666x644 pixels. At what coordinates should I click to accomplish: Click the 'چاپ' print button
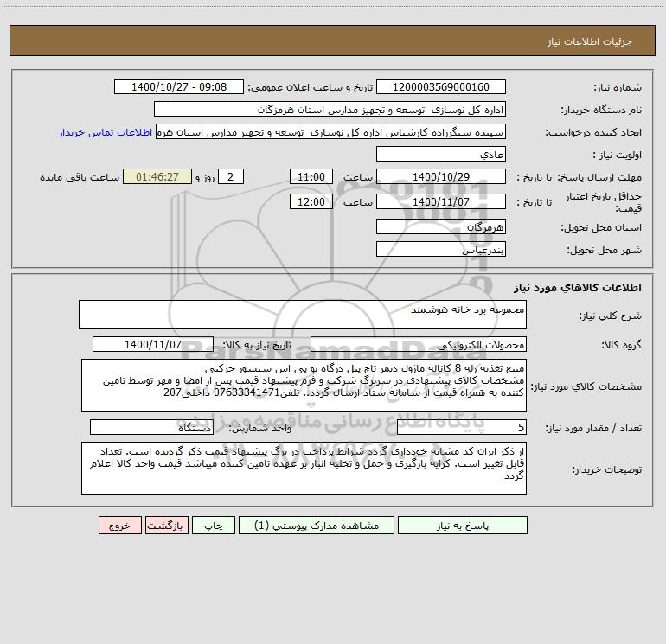(x=214, y=526)
